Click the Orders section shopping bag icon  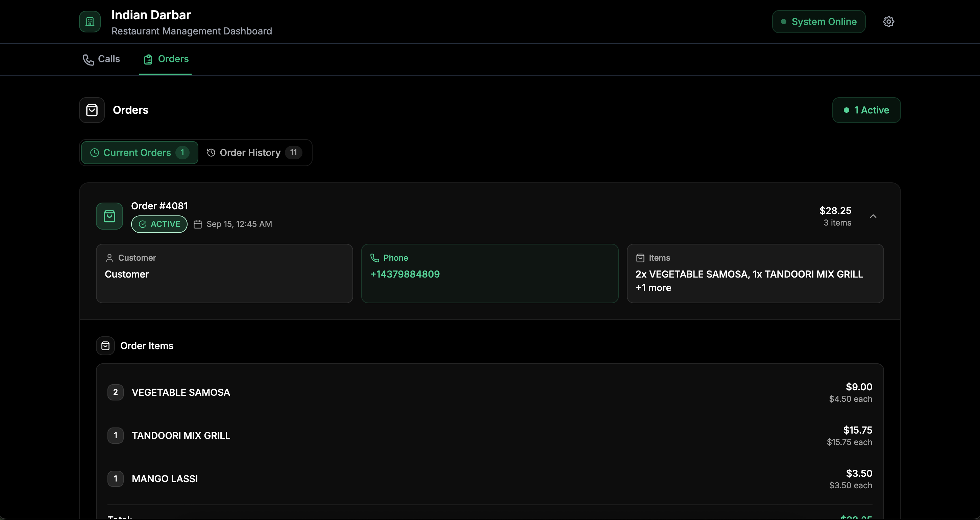pos(92,110)
